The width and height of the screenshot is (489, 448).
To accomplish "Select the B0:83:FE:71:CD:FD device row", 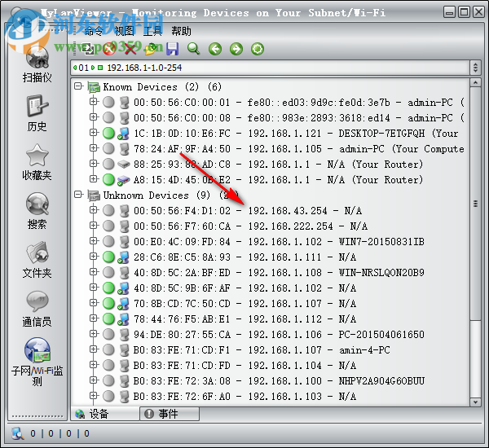I will tap(244, 366).
